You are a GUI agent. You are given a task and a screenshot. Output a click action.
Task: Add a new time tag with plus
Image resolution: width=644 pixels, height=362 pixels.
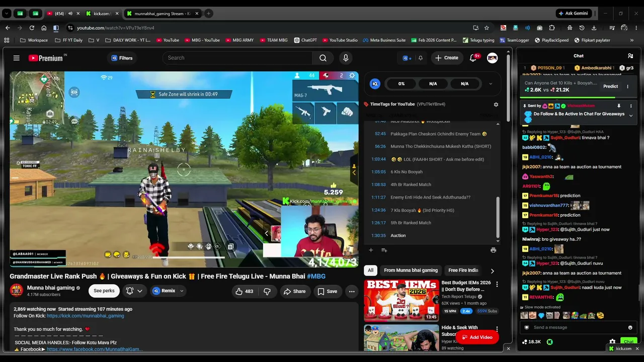(371, 250)
